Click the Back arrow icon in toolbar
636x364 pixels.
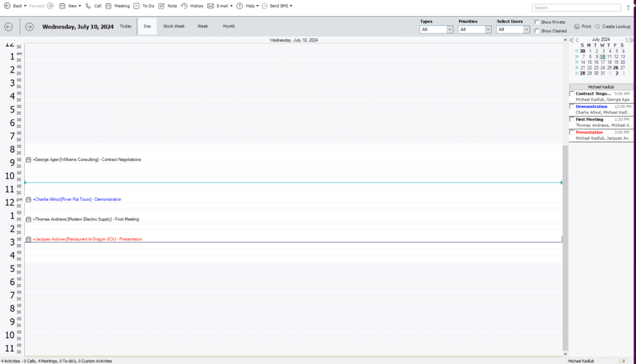pyautogui.click(x=7, y=6)
